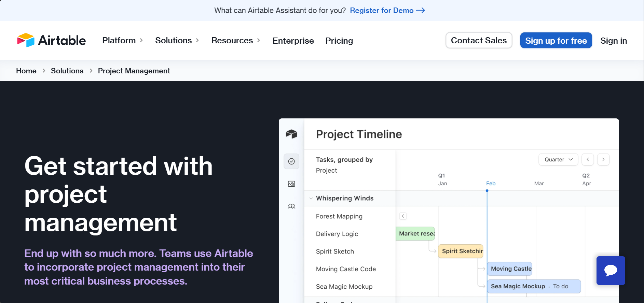The image size is (644, 303).
Task: Open the live chat bubble widget
Action: tap(611, 271)
